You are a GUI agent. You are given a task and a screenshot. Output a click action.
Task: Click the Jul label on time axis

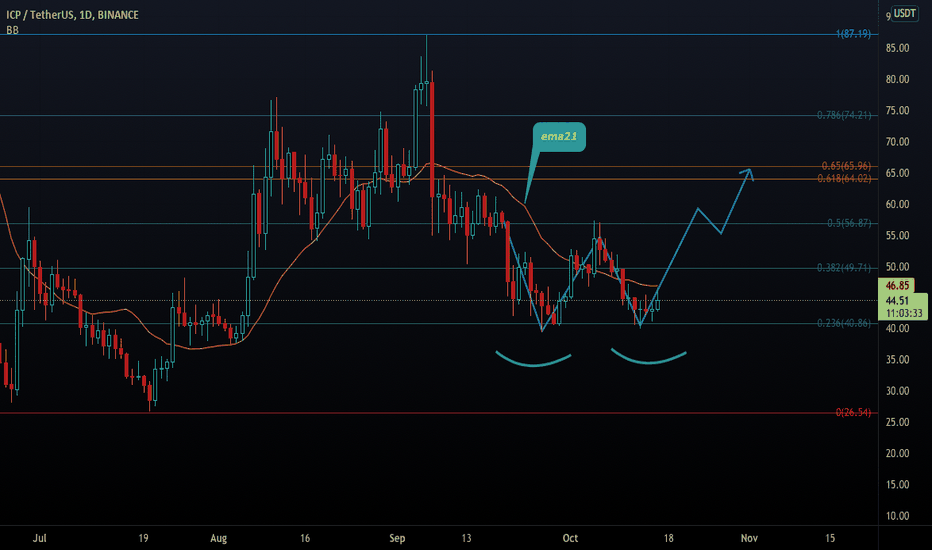coord(39,538)
